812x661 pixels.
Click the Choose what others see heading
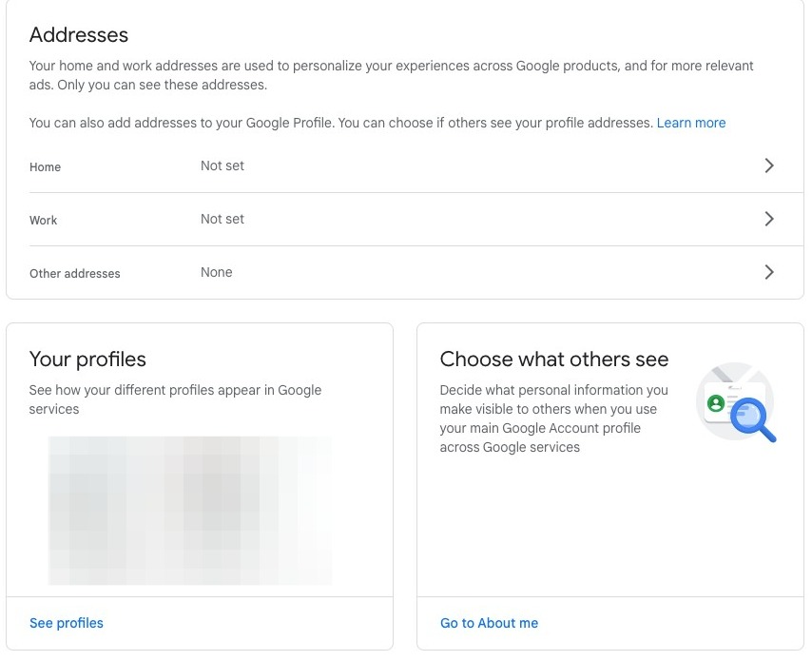pos(554,360)
